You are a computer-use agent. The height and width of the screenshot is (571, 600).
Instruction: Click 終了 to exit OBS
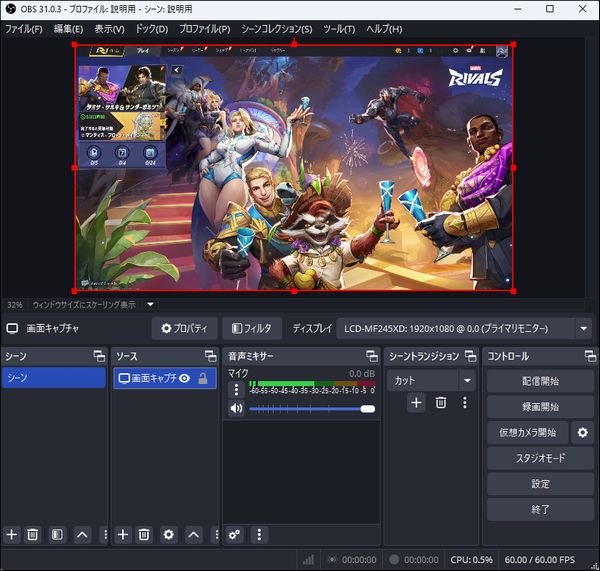tap(540, 509)
